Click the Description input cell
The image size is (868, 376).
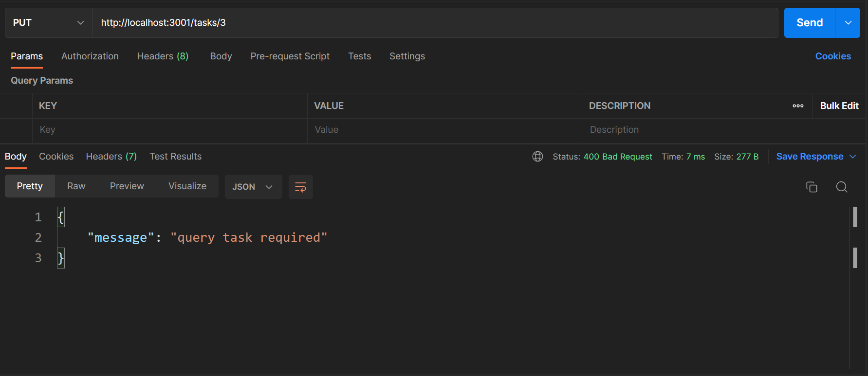[724, 130]
